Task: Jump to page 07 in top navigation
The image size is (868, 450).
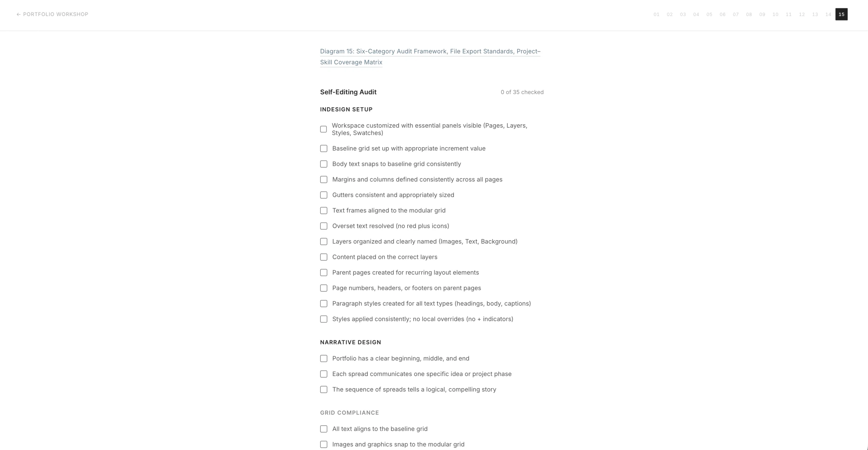Action: coord(736,14)
